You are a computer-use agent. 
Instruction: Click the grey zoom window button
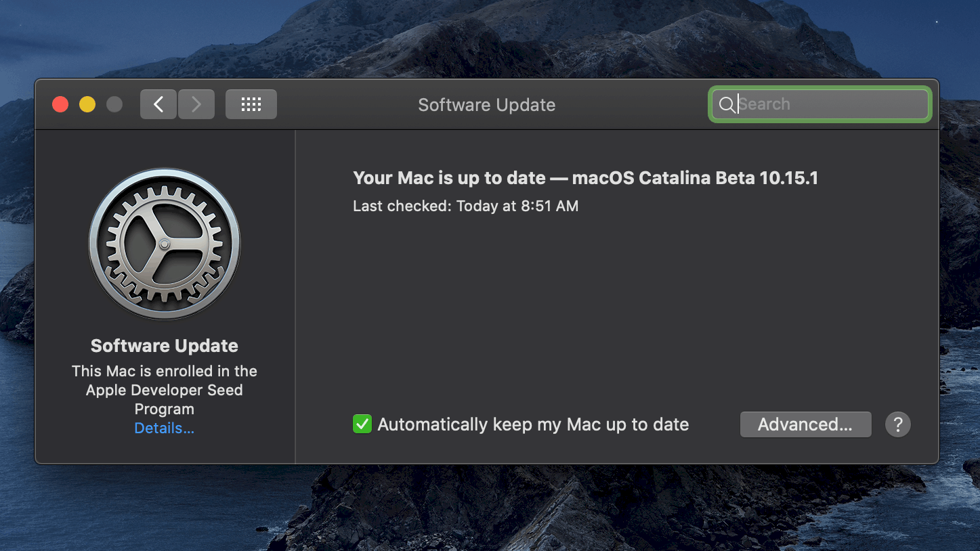coord(114,104)
